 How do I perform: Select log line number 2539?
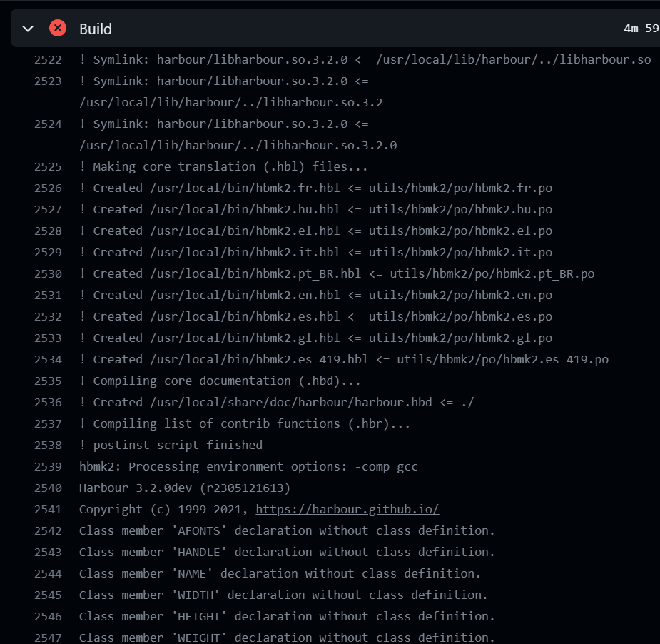click(48, 466)
